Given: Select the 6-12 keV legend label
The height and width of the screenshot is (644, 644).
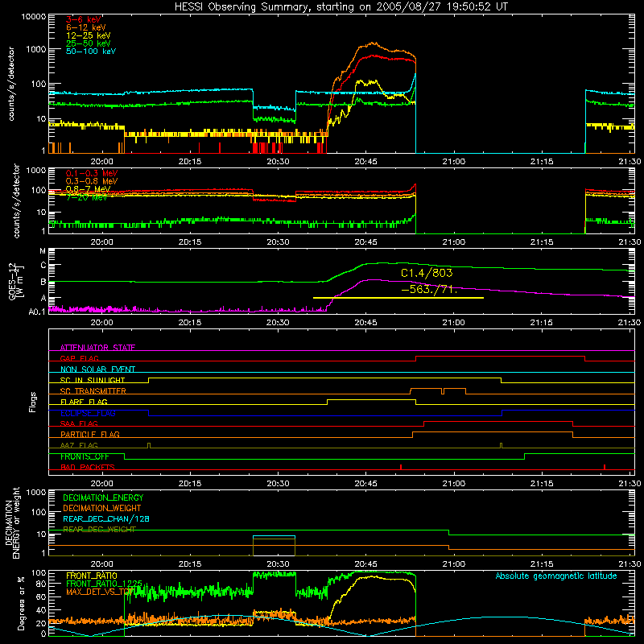Looking at the screenshot, I should pos(86,27).
